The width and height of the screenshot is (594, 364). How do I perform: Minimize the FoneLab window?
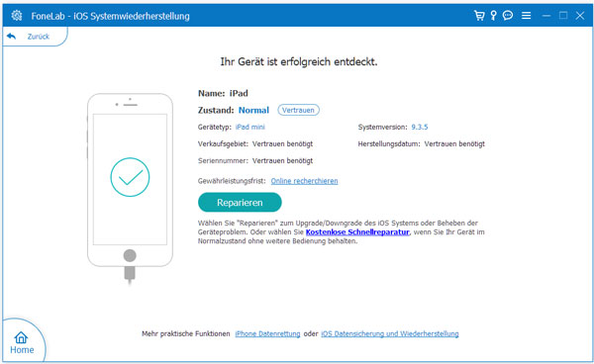546,16
